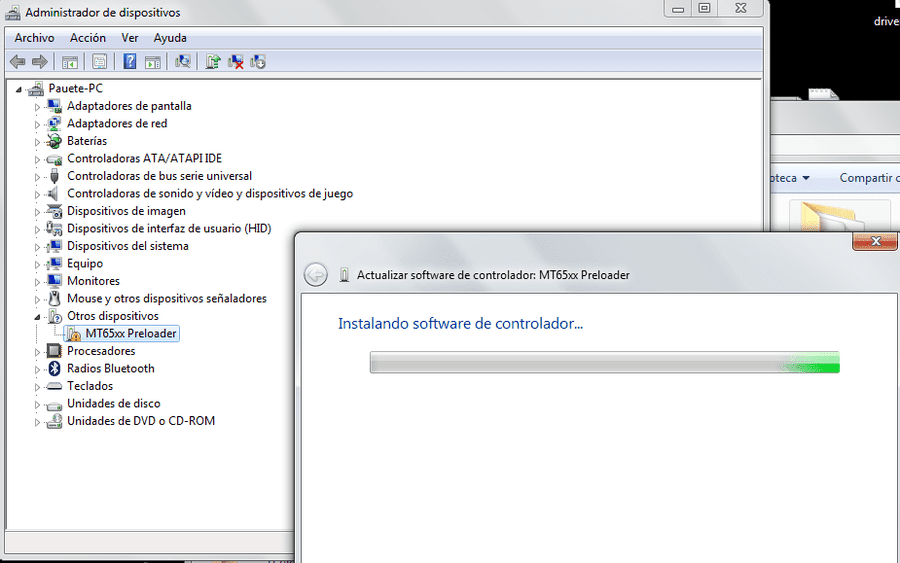Click the HID devices category icon
900x563 pixels.
tap(55, 228)
